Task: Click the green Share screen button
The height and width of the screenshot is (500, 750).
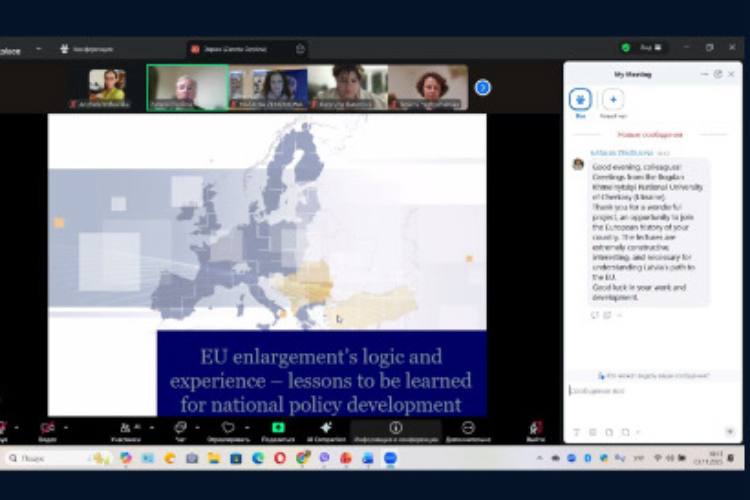Action: [278, 427]
